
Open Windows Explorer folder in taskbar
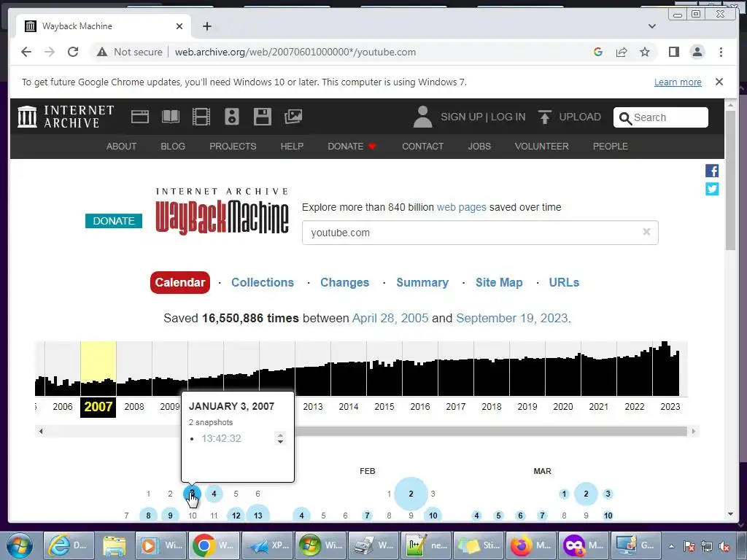(115, 545)
